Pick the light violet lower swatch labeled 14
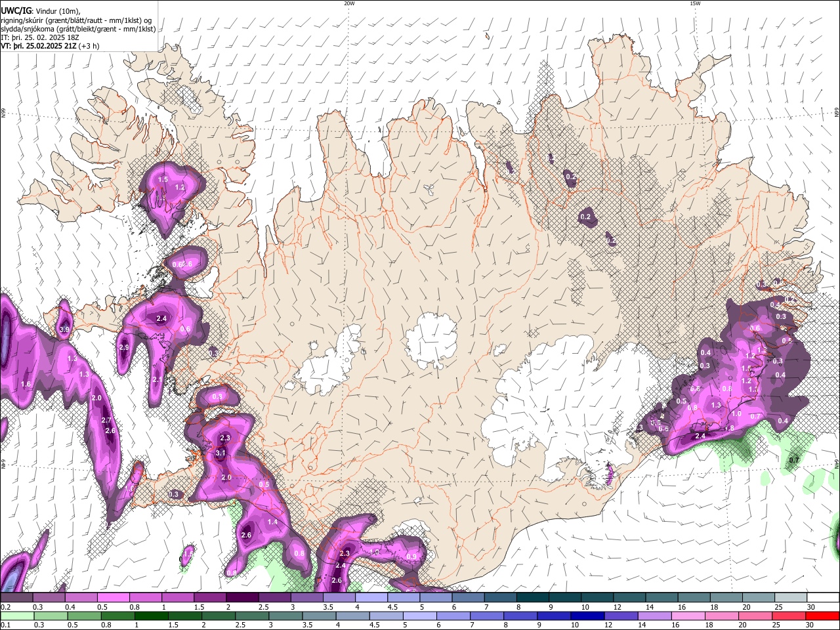 (654, 616)
